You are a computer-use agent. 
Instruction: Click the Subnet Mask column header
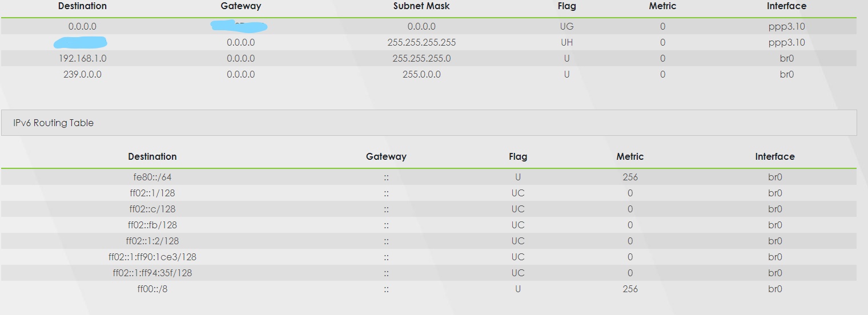click(421, 6)
